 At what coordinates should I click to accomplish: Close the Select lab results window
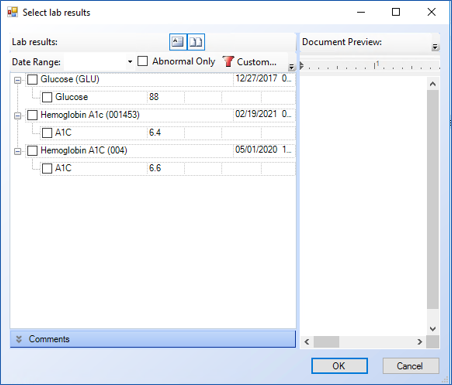431,12
